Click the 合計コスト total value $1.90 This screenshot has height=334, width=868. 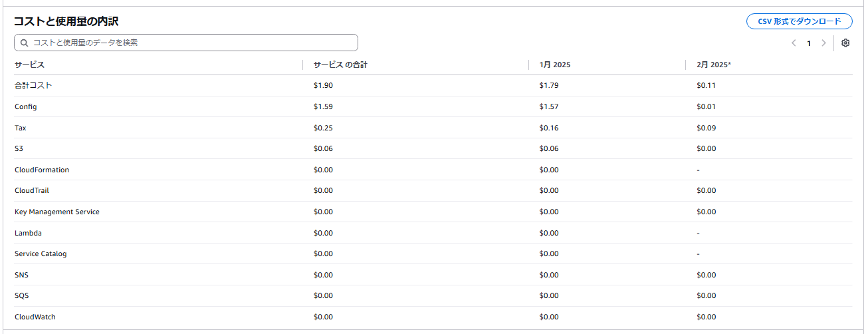(x=323, y=85)
